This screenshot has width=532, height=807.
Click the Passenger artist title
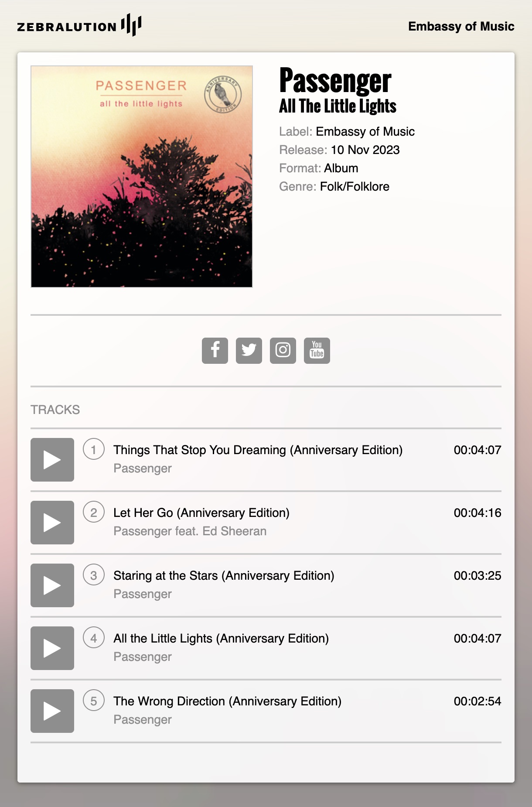point(335,81)
